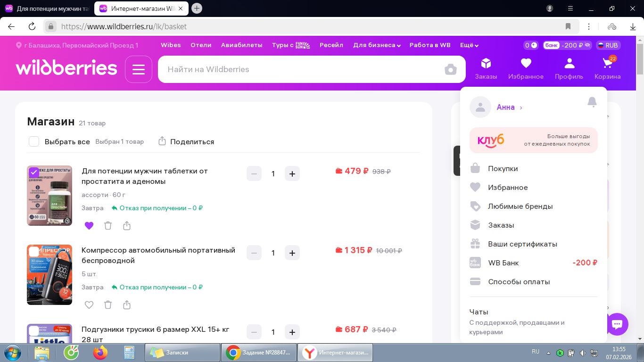Expand the Для бизнеса dropdown
This screenshot has width=644, height=362.
click(x=377, y=45)
